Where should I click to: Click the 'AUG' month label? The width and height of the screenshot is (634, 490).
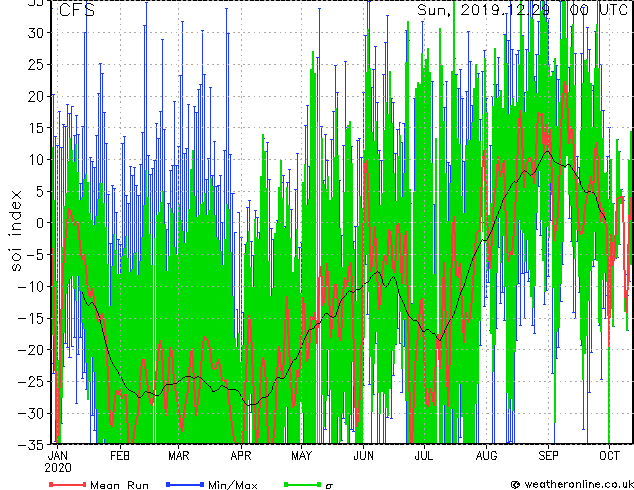[486, 456]
